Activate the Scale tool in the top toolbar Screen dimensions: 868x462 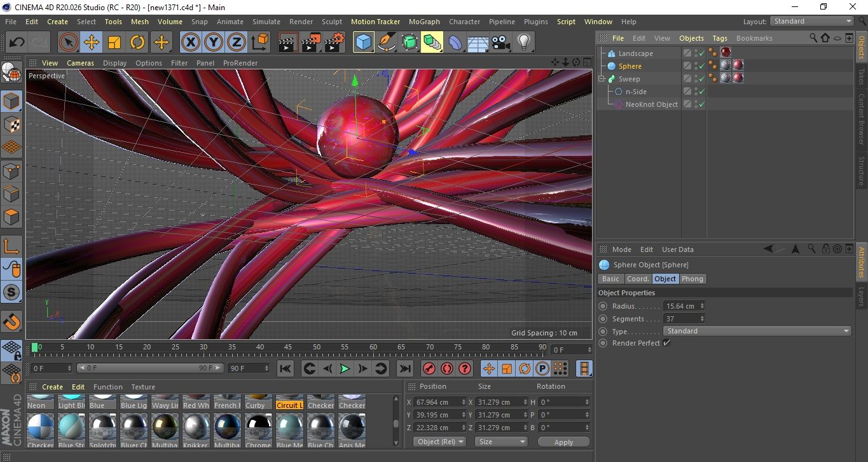point(114,43)
